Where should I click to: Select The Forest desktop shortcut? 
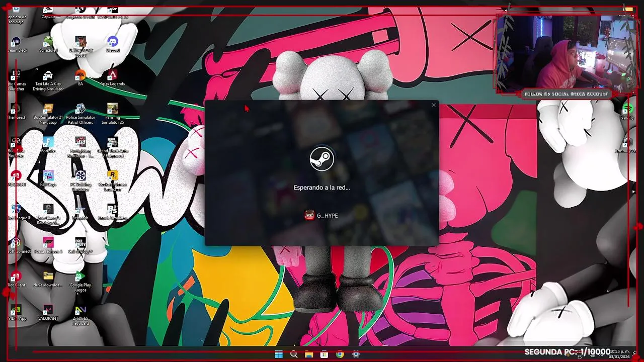17,112
